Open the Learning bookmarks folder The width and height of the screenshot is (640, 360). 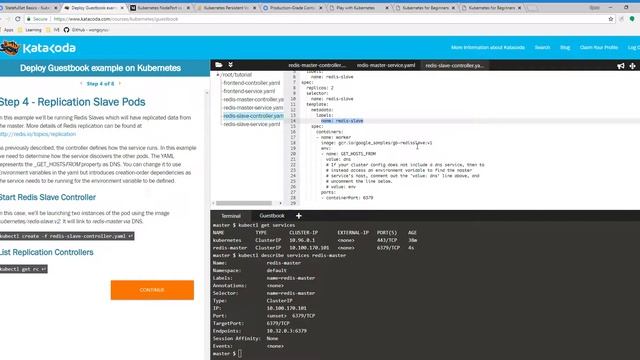(29, 30)
